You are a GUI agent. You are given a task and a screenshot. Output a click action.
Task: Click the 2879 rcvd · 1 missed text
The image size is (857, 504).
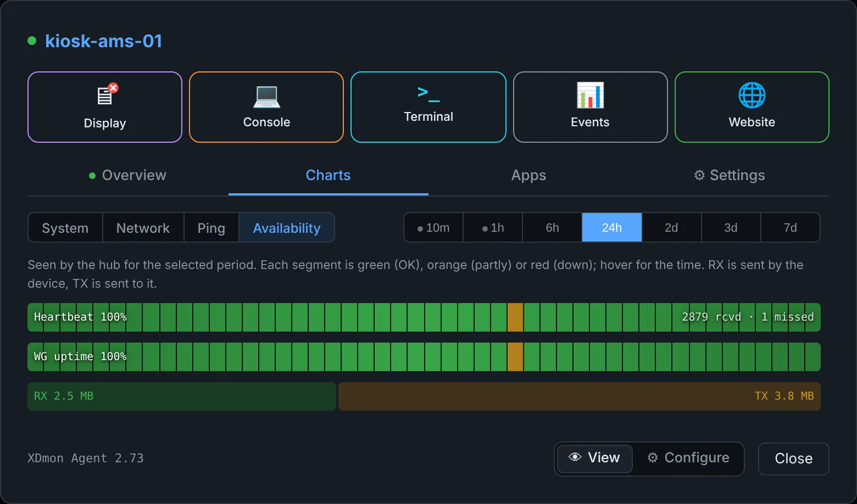coord(748,317)
